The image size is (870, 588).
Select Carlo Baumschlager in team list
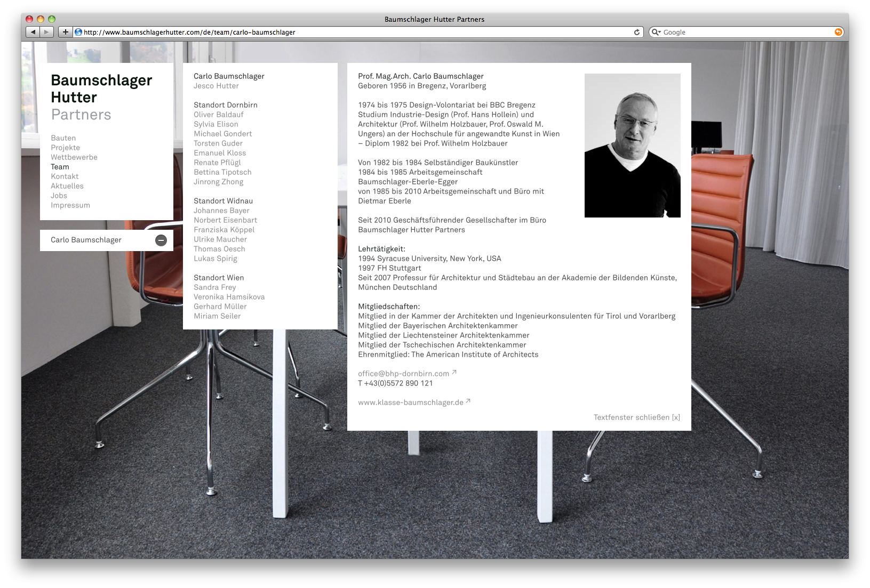click(x=229, y=76)
